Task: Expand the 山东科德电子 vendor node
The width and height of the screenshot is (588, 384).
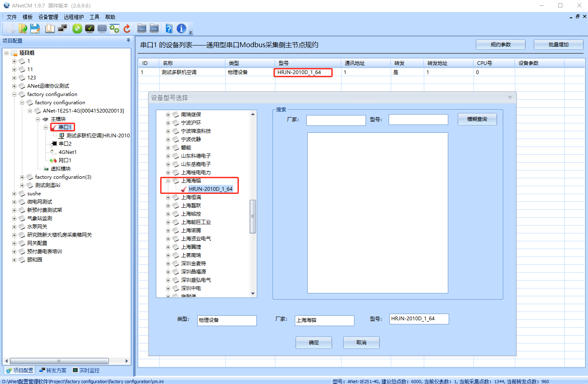Action: pyautogui.click(x=168, y=156)
